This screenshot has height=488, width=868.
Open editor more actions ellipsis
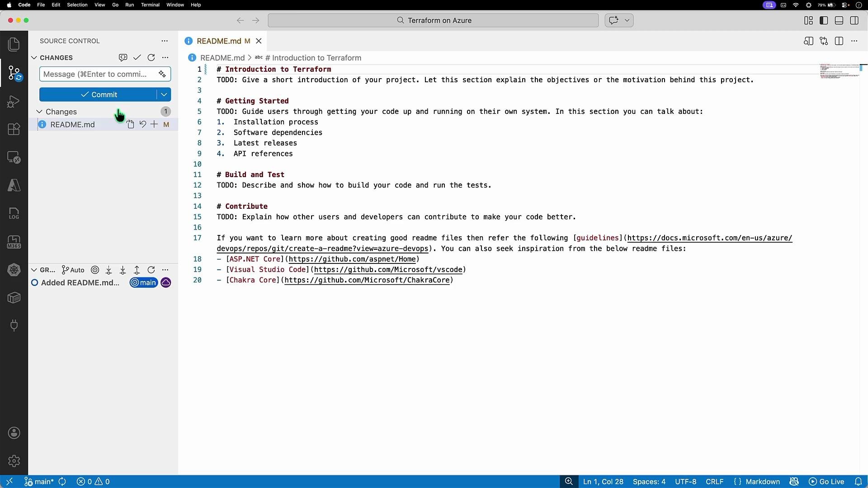854,41
